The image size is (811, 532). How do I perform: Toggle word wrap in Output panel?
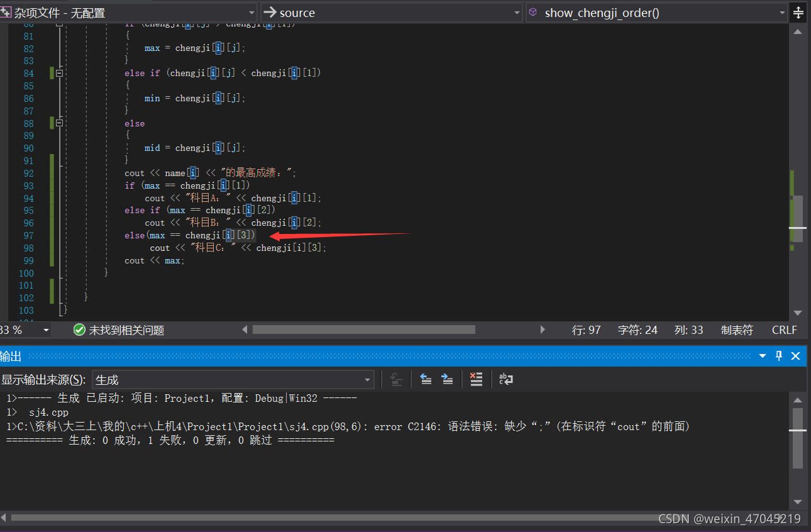click(506, 379)
